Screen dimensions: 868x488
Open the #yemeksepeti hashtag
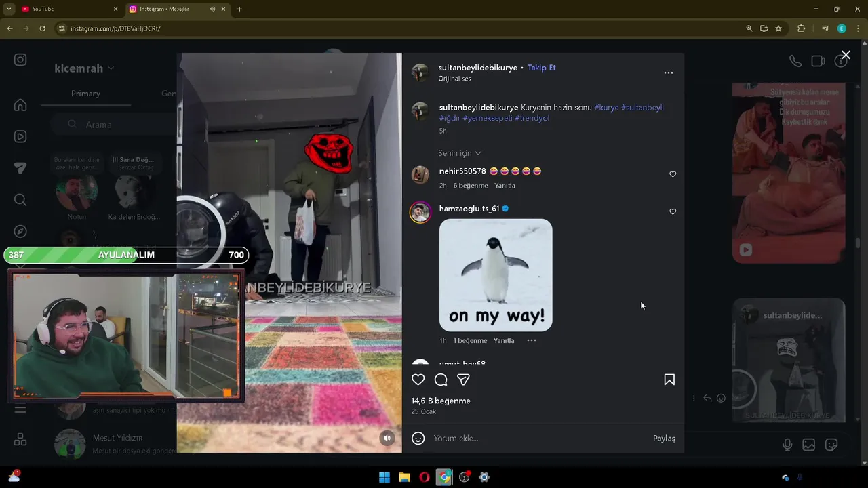(x=488, y=118)
